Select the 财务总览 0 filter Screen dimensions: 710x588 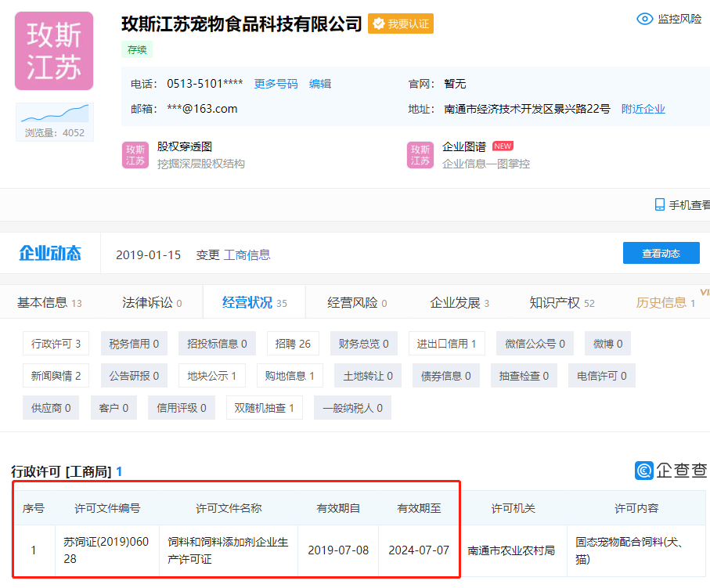363,344
